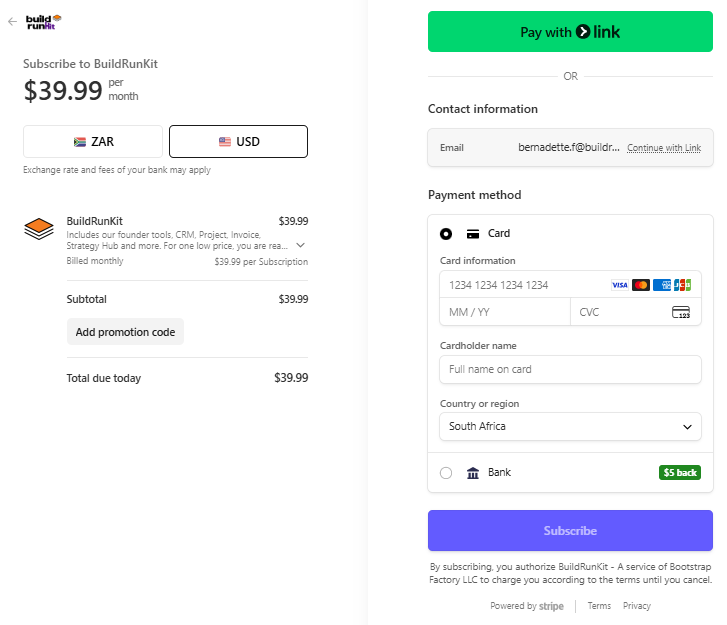This screenshot has width=727, height=625.
Task: Click the purple Subscribe button
Action: point(570,531)
